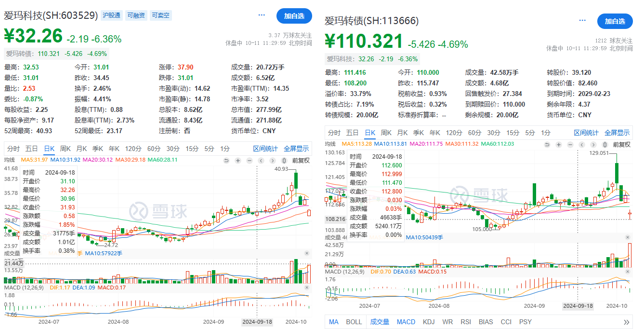Click the 沪股通 tag next to 爱玛科技
The width and height of the screenshot is (644, 329).
coord(112,15)
